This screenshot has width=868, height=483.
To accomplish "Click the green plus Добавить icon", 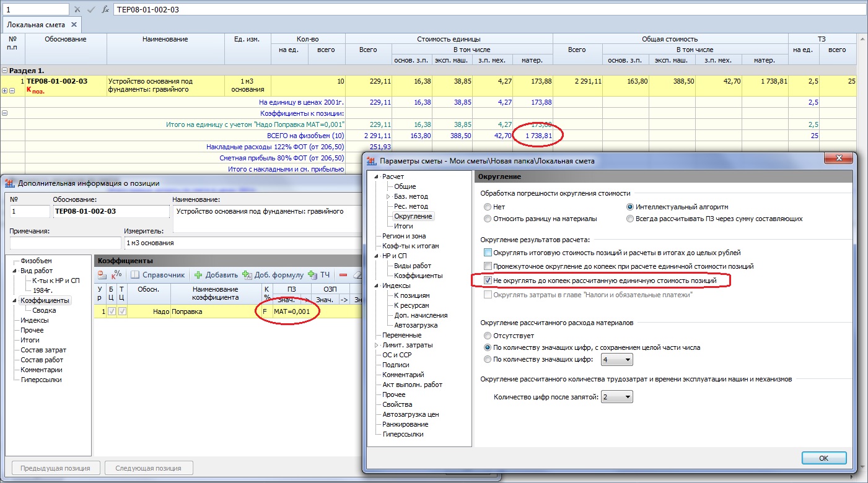I will pos(198,275).
